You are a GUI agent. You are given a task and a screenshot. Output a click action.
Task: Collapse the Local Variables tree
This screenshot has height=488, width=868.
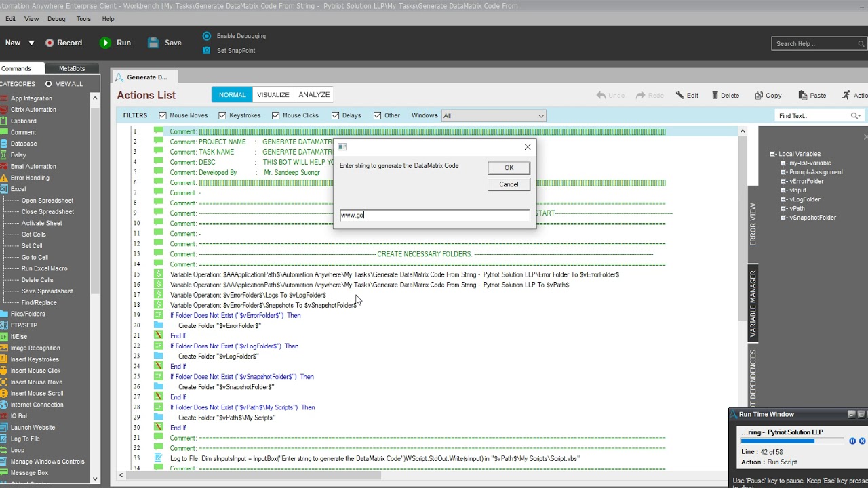[x=772, y=154]
